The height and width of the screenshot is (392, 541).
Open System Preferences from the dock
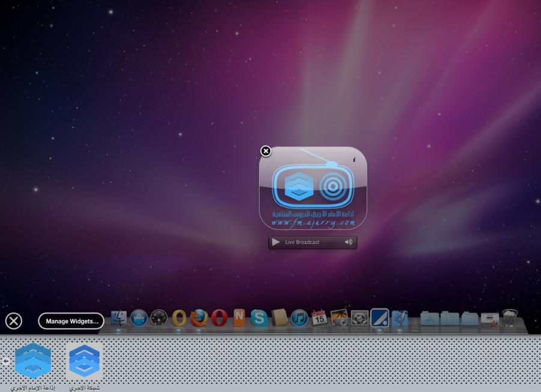[359, 317]
